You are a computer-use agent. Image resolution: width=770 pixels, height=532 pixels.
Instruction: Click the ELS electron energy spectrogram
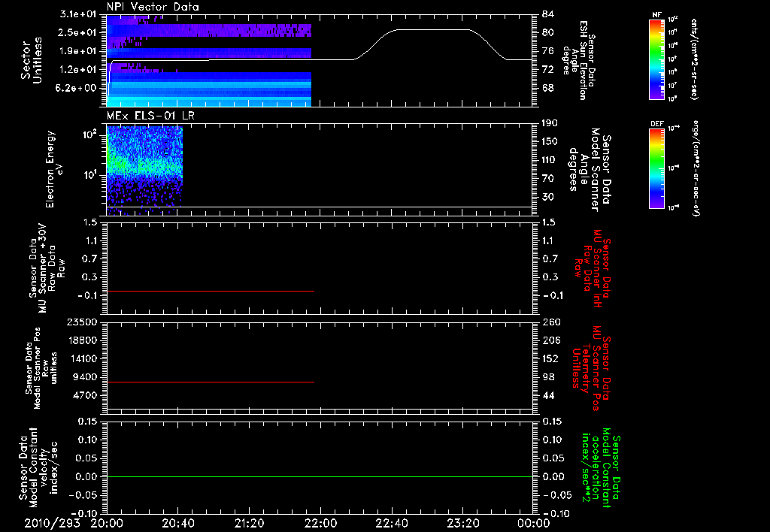pyautogui.click(x=145, y=171)
